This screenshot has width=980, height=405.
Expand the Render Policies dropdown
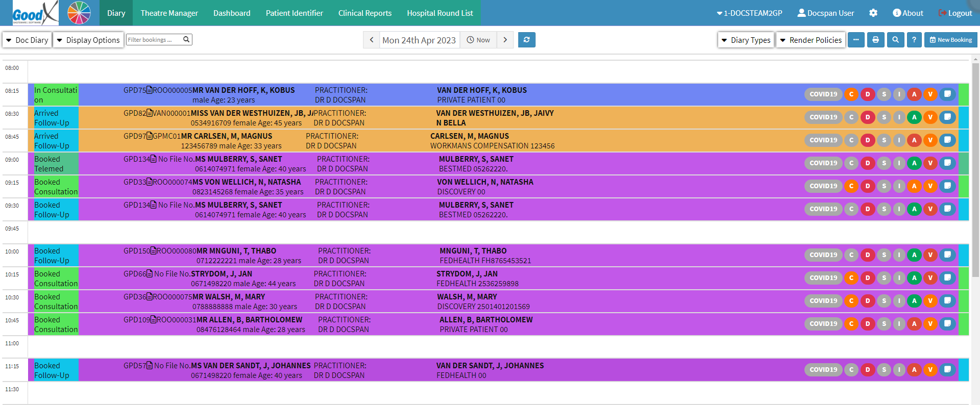pos(811,40)
